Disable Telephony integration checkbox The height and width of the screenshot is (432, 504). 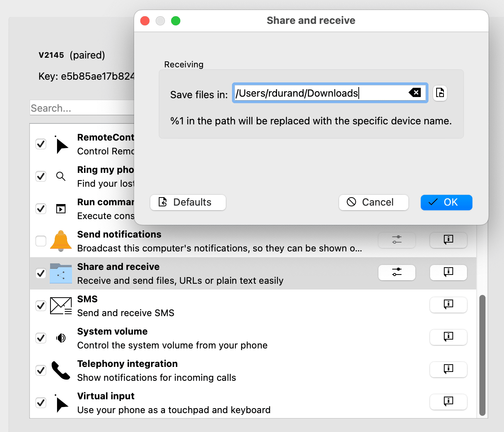(41, 370)
